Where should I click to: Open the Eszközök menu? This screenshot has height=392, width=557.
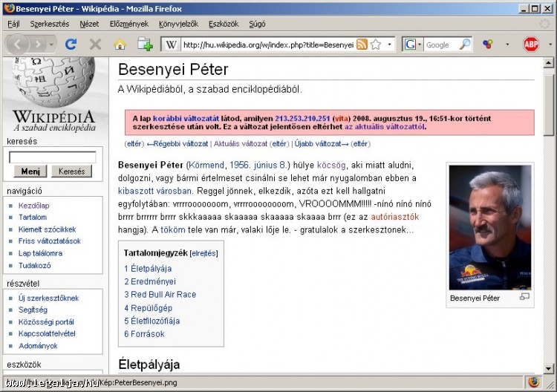pyautogui.click(x=224, y=24)
